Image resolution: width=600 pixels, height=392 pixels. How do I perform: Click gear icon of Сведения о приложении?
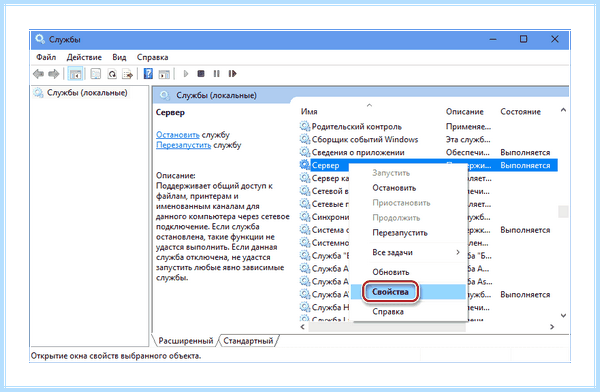click(x=305, y=152)
